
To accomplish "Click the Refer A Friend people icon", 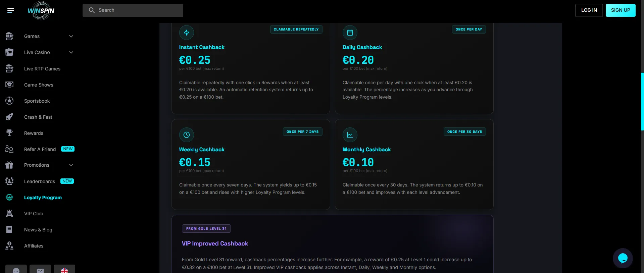I will point(9,149).
